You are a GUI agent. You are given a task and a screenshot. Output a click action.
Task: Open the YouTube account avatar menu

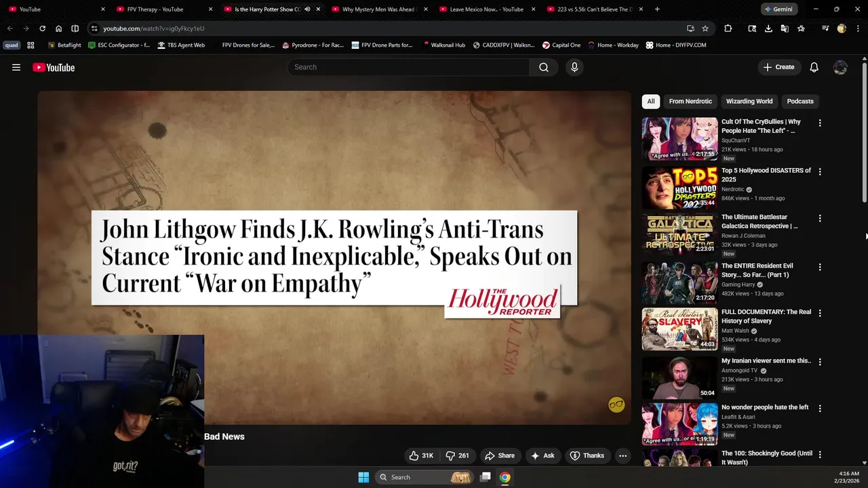840,67
